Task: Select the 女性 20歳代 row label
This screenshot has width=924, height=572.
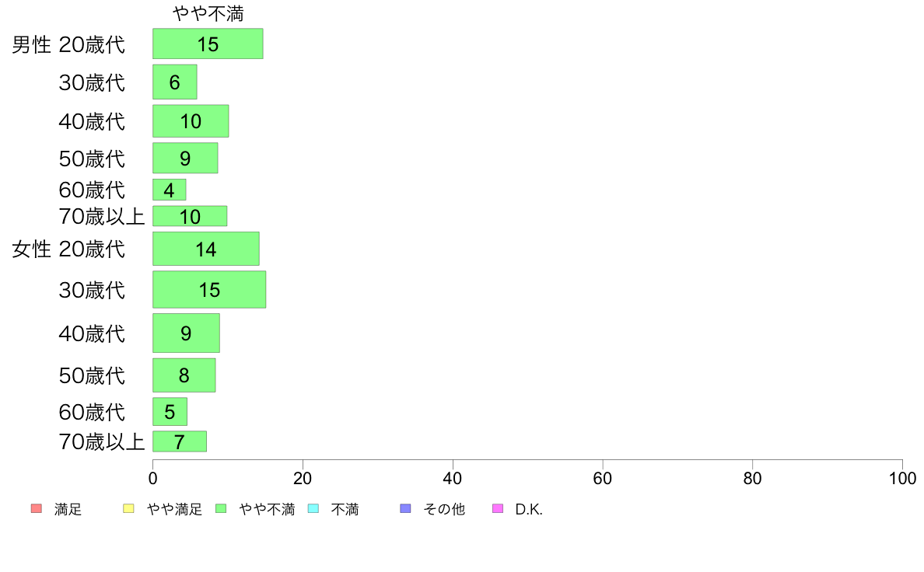Action: pos(68,249)
